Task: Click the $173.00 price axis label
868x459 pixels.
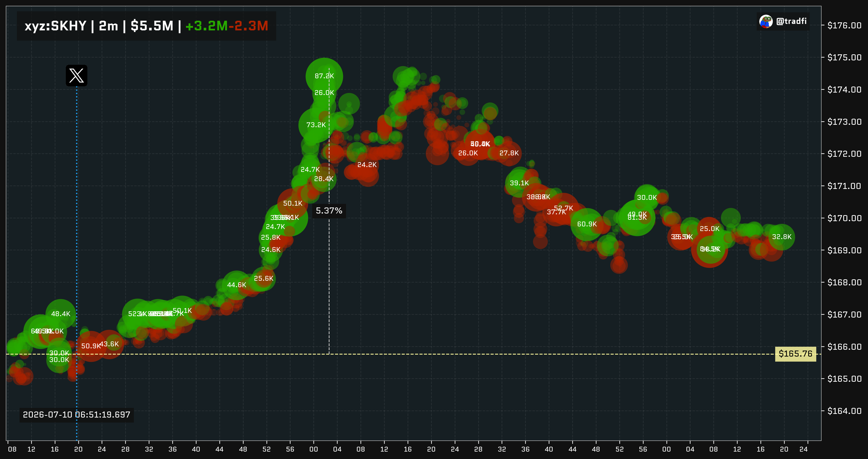Action: click(x=844, y=122)
